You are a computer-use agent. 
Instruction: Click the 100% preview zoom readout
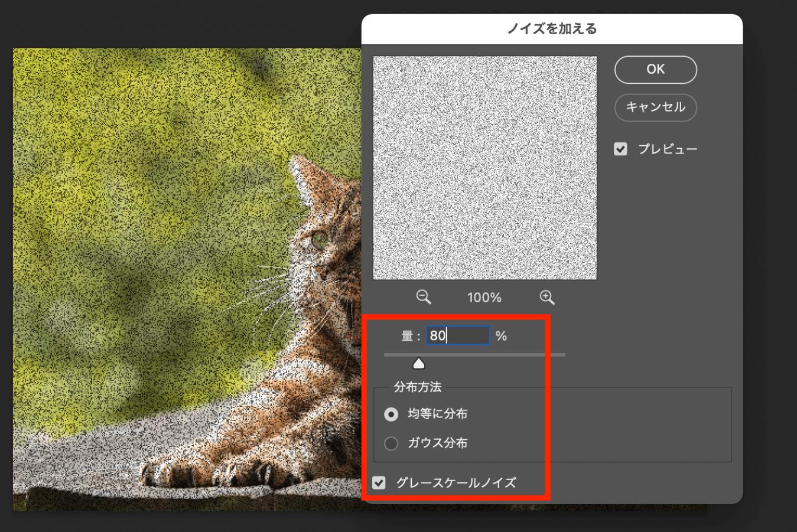[484, 298]
